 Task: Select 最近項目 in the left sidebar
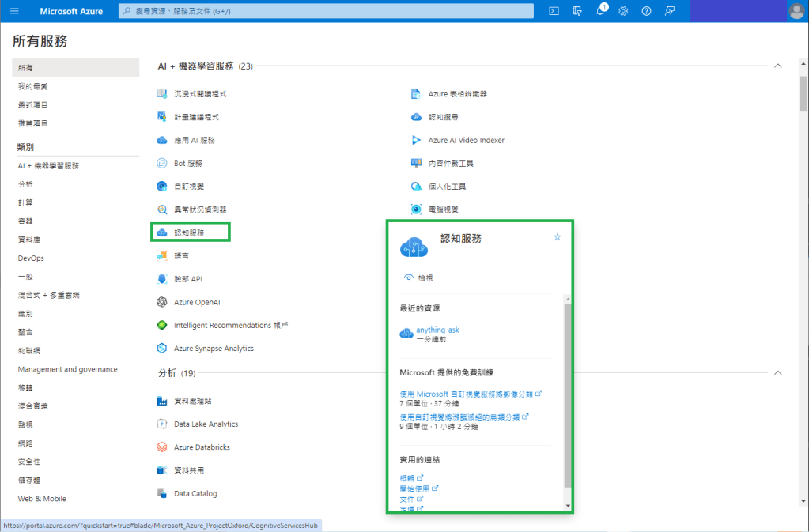pos(33,104)
